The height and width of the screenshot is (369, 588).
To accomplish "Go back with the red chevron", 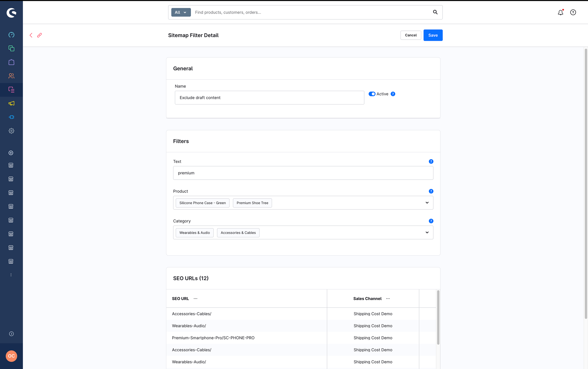I will pyautogui.click(x=31, y=35).
